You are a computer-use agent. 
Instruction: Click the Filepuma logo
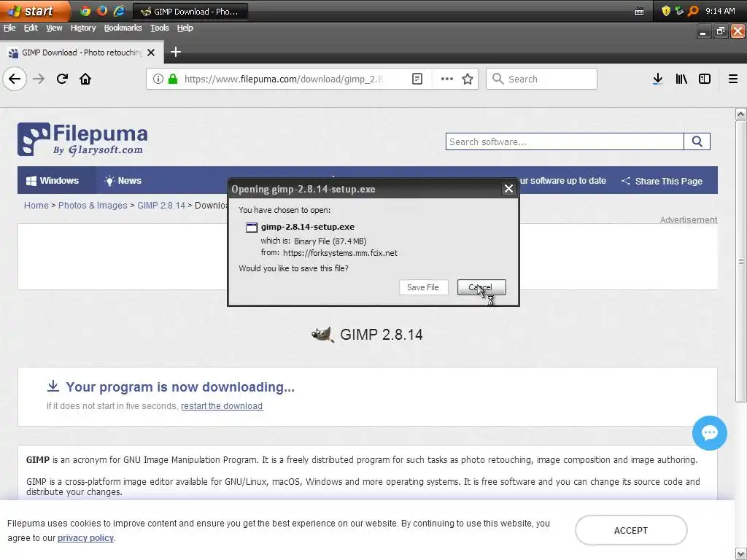coord(82,139)
